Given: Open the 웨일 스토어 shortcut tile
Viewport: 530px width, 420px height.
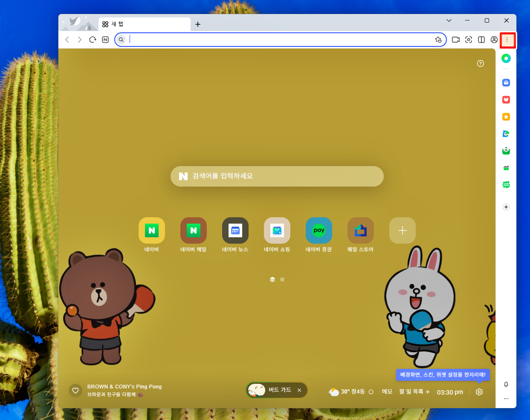Looking at the screenshot, I should 361,230.
